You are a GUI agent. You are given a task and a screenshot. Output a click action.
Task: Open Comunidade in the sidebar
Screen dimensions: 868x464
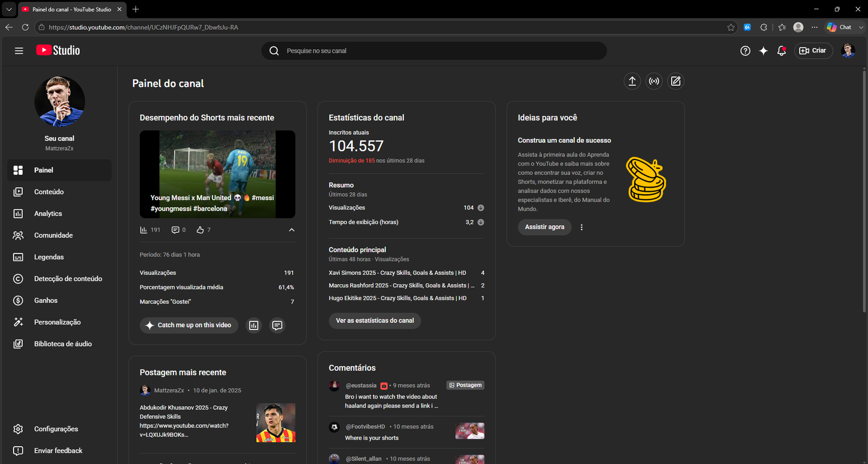[x=60, y=235]
